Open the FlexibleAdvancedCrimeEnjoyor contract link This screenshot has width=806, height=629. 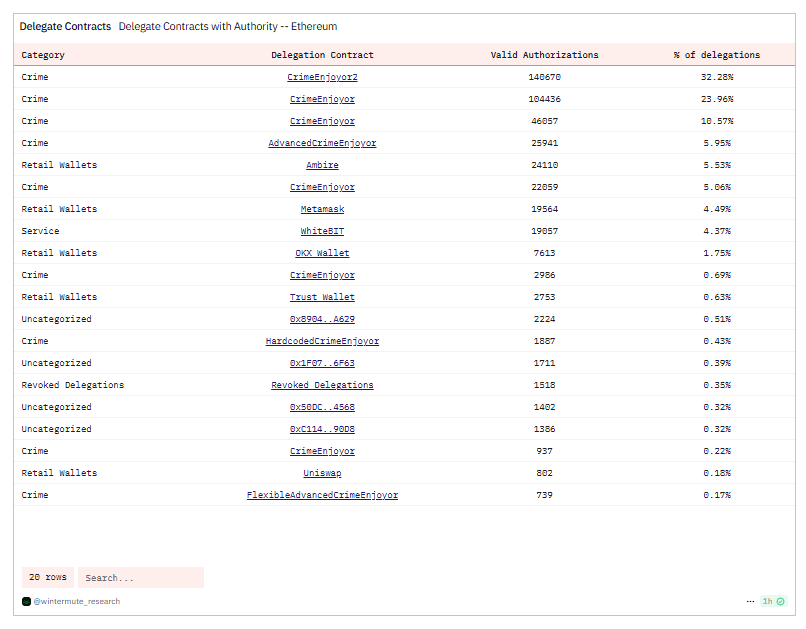click(322, 495)
